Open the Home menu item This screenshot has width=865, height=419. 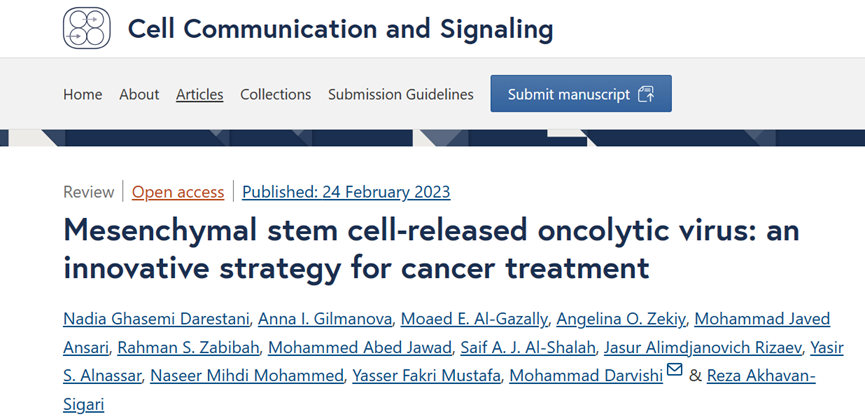point(82,94)
